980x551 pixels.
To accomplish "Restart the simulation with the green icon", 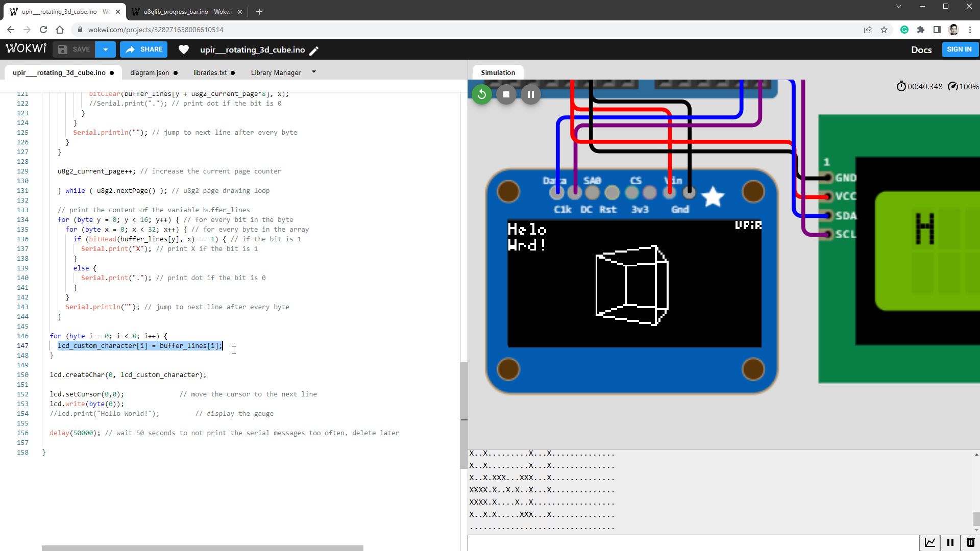I will (481, 94).
